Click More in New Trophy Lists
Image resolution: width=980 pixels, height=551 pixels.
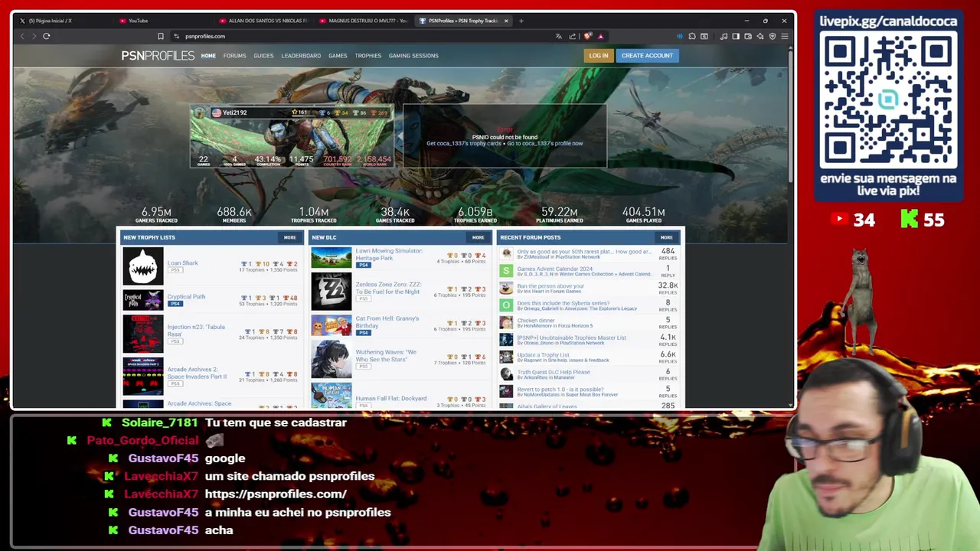tap(290, 237)
